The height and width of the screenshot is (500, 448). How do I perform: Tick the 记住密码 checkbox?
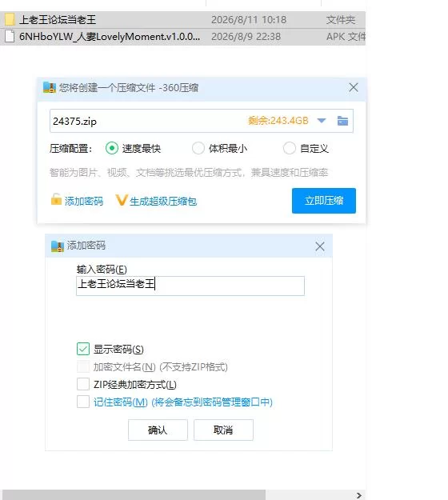tap(83, 402)
